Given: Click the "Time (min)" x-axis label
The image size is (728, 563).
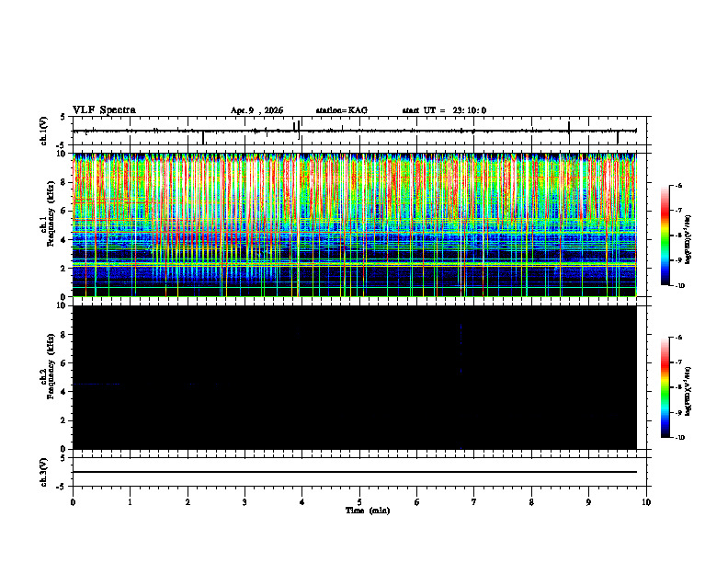Looking at the screenshot, I should [368, 511].
